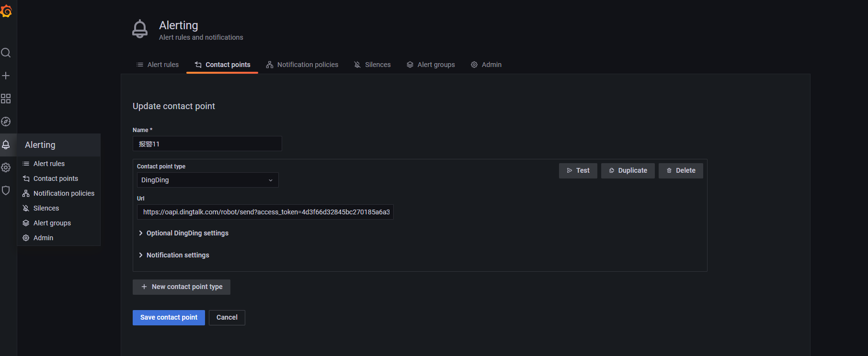Switch to the Admin tab

coord(486,65)
